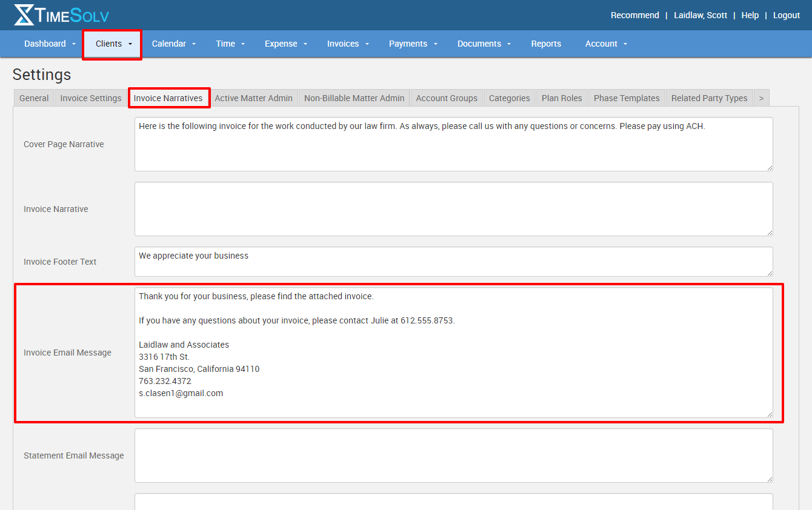The height and width of the screenshot is (510, 812).
Task: Open the Invoice Settings tab
Action: click(90, 98)
